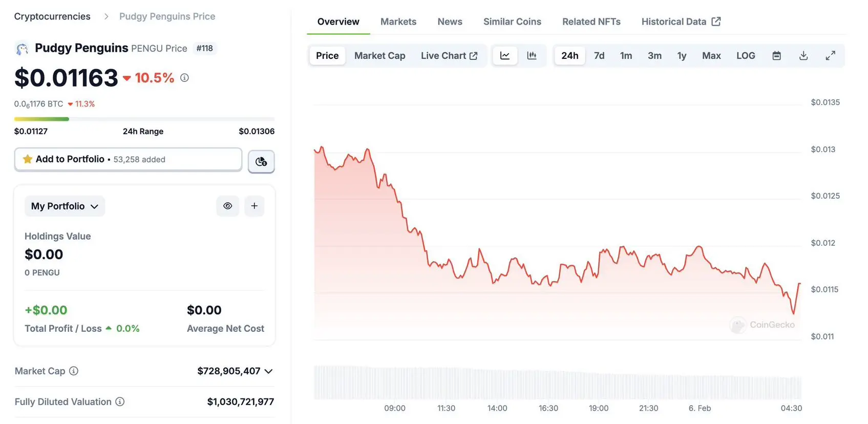Expand the chart to fullscreen
The height and width of the screenshot is (424, 868).
pyautogui.click(x=830, y=56)
